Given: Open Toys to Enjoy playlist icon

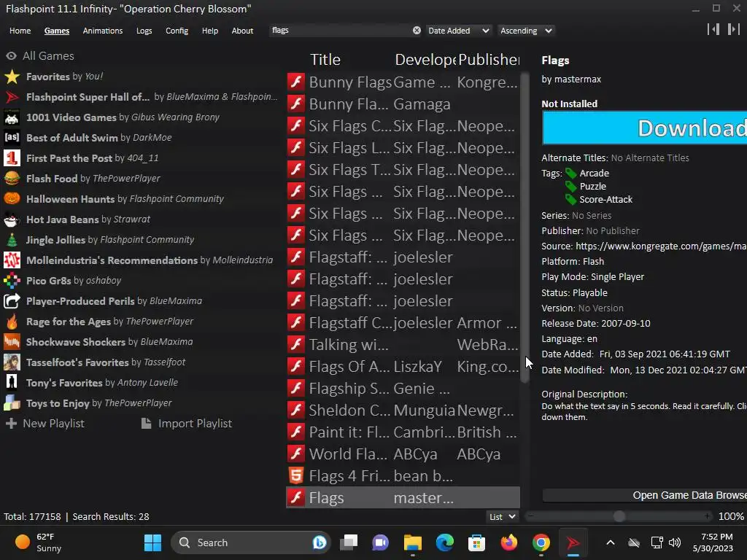Looking at the screenshot, I should [12, 403].
